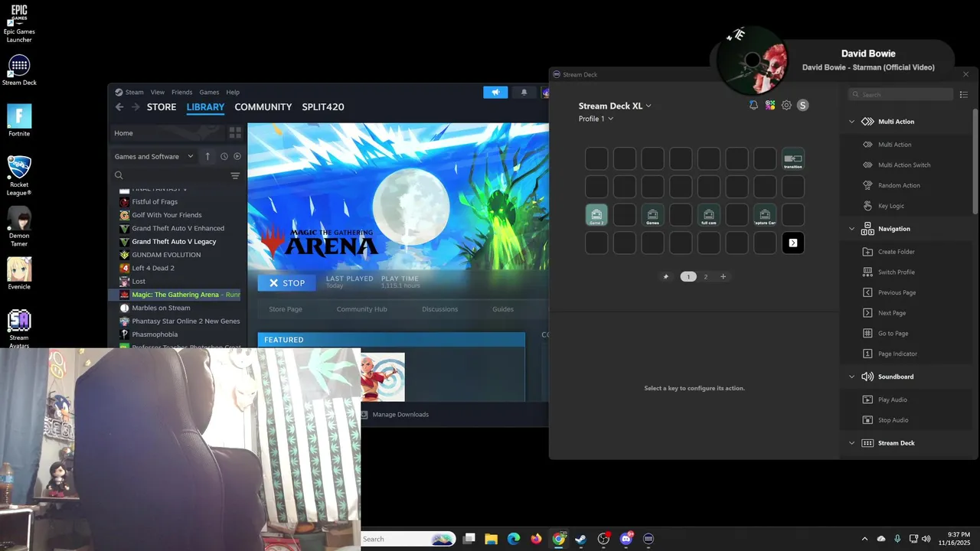Go to the Steam STORE tab
The width and height of the screenshot is (980, 551).
point(162,107)
